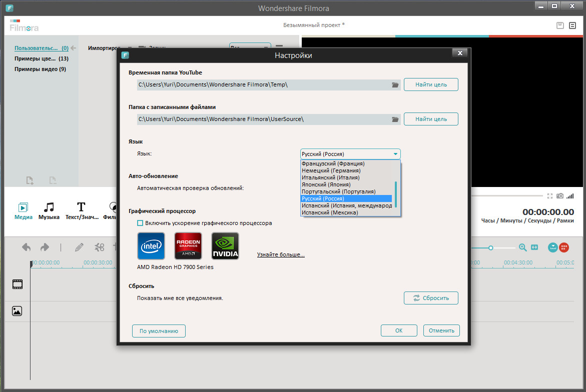Open the language combo box showing Русский (Россия)

click(350, 154)
